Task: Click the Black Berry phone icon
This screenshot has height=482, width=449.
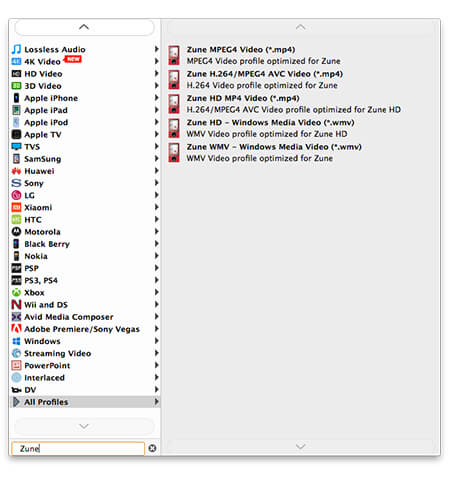Action: coord(16,244)
